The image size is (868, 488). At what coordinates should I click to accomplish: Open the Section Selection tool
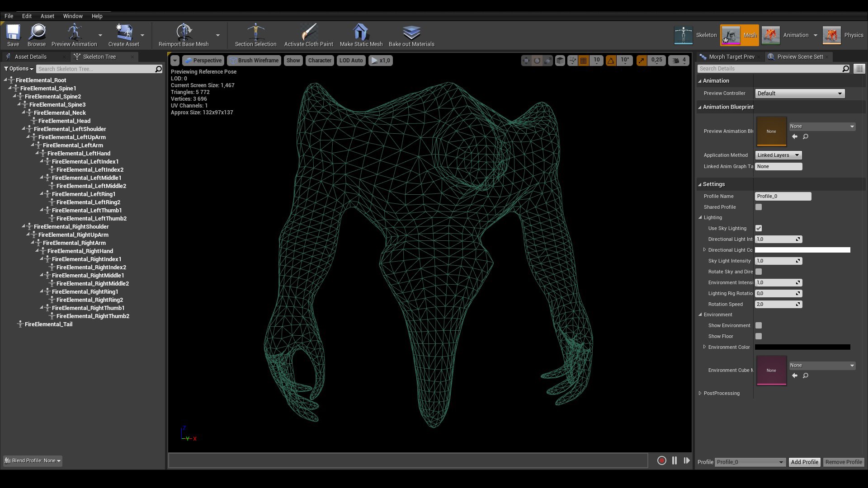tap(255, 33)
